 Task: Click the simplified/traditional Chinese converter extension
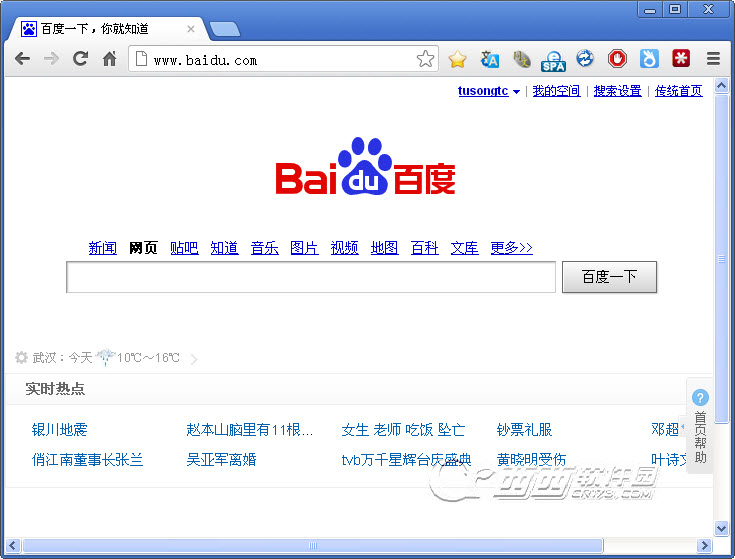coord(521,59)
